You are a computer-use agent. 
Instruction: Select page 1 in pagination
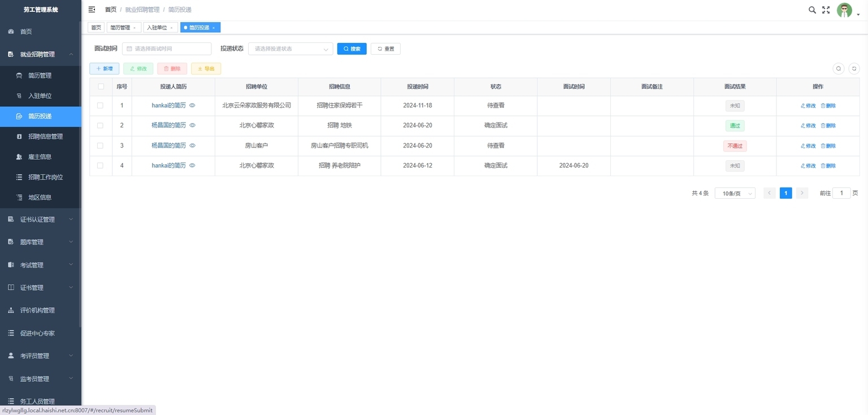[x=785, y=193]
